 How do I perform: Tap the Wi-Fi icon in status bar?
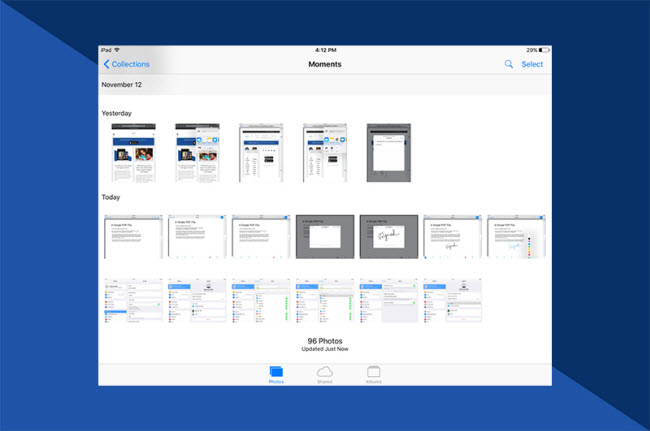click(x=117, y=50)
